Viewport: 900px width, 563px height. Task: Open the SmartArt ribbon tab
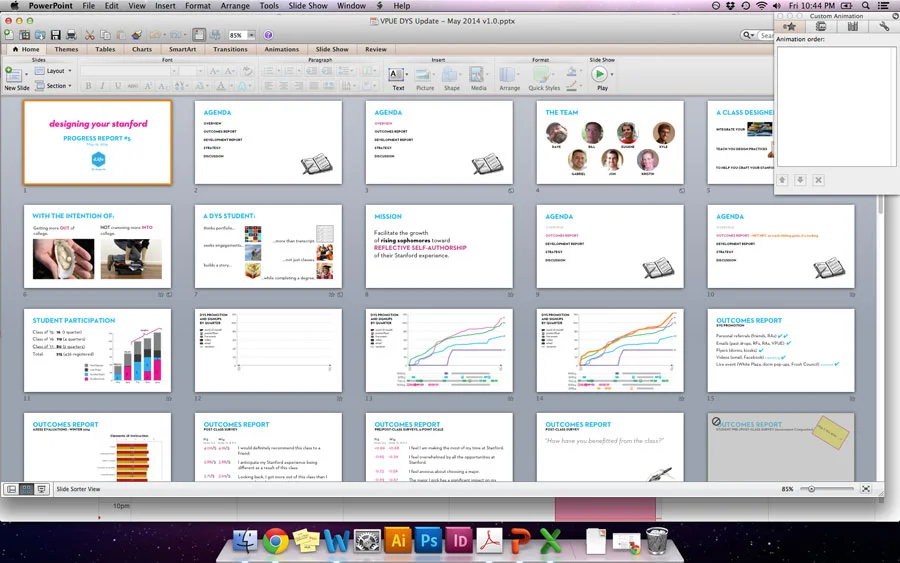pos(183,49)
